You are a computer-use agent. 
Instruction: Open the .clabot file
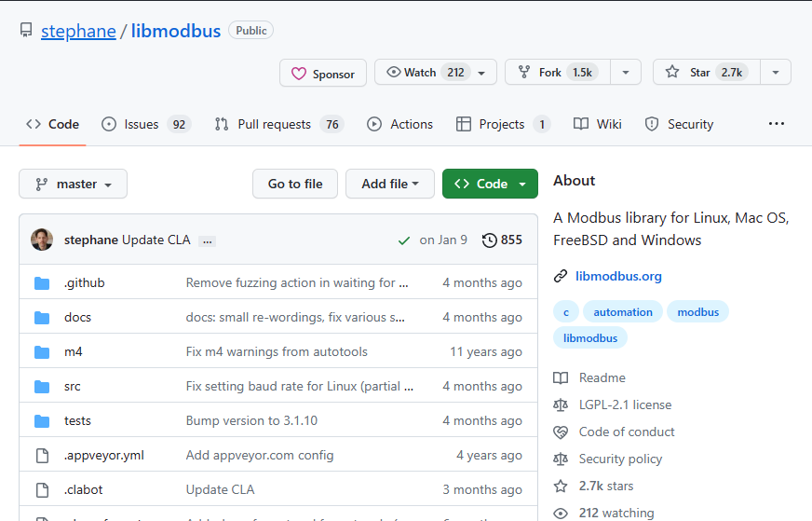(84, 490)
